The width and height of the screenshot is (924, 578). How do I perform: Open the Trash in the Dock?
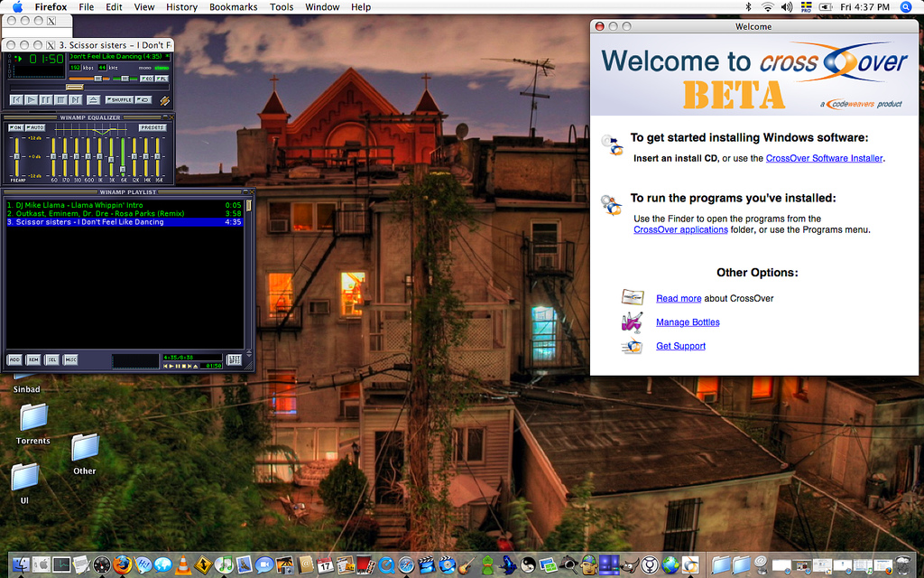[x=902, y=564]
